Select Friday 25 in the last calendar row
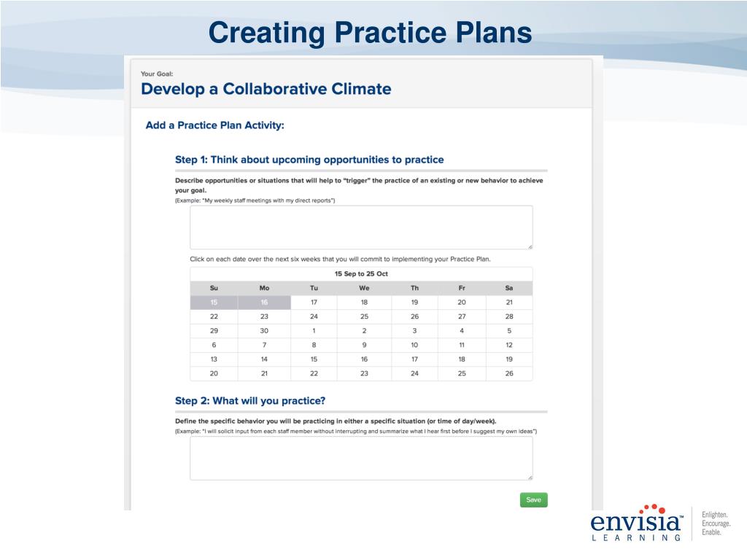 [462, 374]
